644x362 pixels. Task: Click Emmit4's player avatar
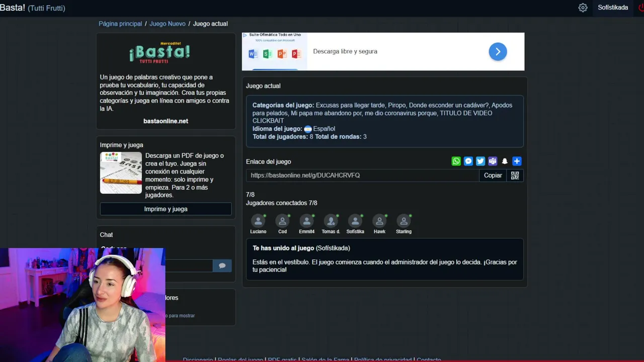point(306,221)
